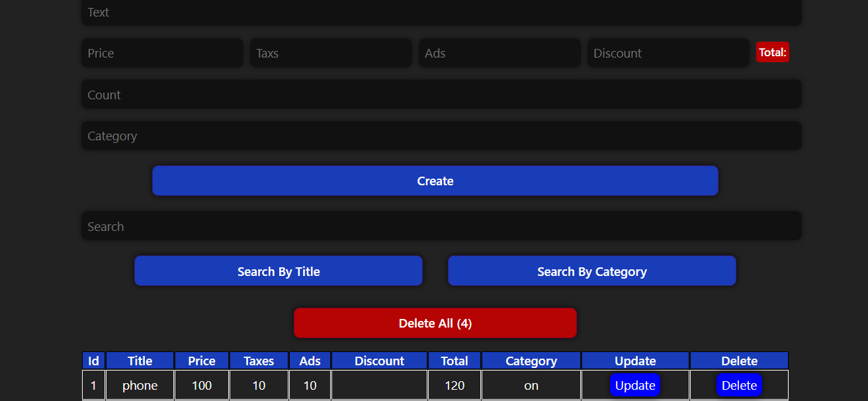Focus the Count input field
This screenshot has width=868, height=401.
441,95
